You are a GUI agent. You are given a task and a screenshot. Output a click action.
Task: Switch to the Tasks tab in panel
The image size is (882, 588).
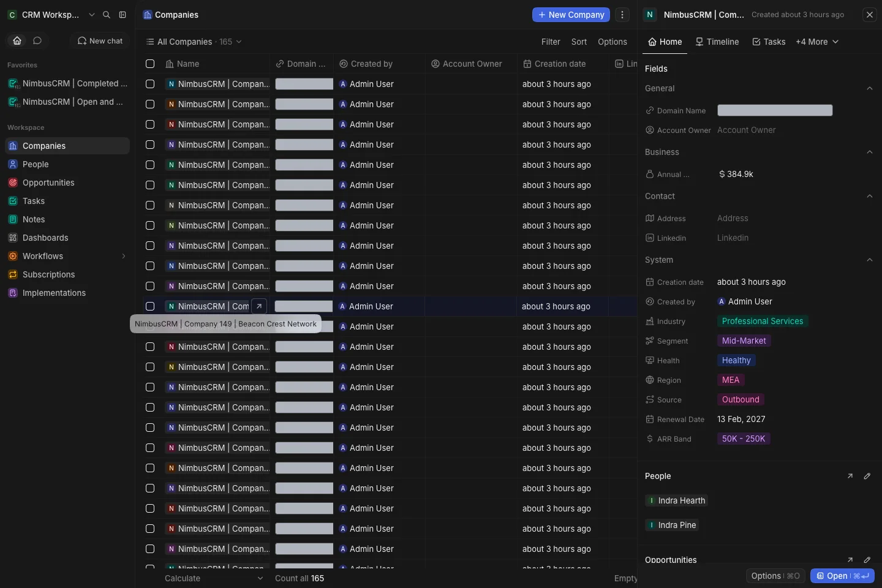(x=769, y=42)
